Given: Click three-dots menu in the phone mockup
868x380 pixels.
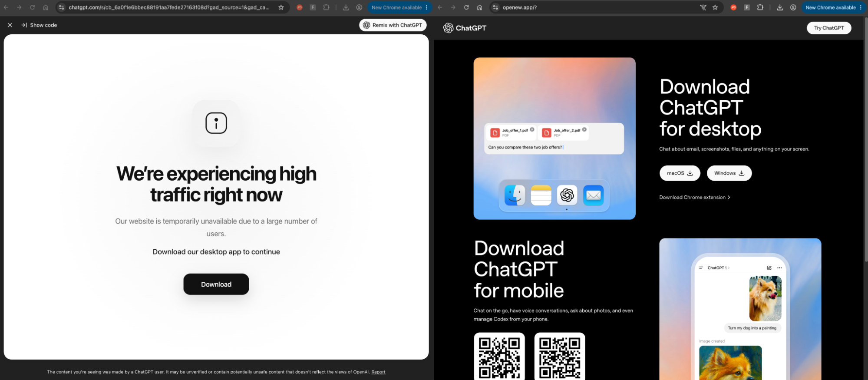Looking at the screenshot, I should tap(779, 268).
